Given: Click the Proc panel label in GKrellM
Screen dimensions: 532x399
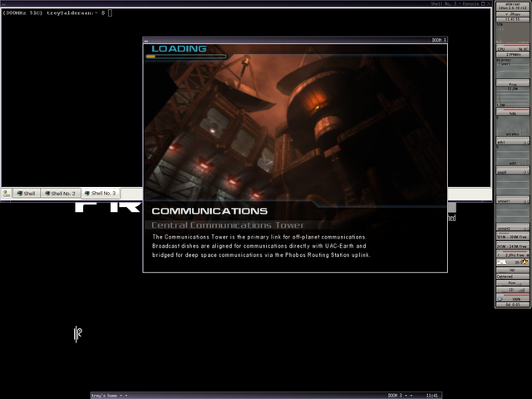Looking at the screenshot, I should (513, 84).
